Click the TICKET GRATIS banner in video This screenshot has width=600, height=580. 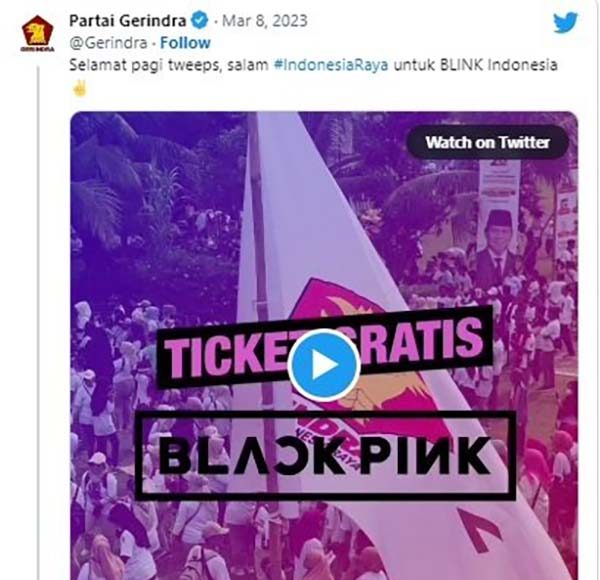324,347
